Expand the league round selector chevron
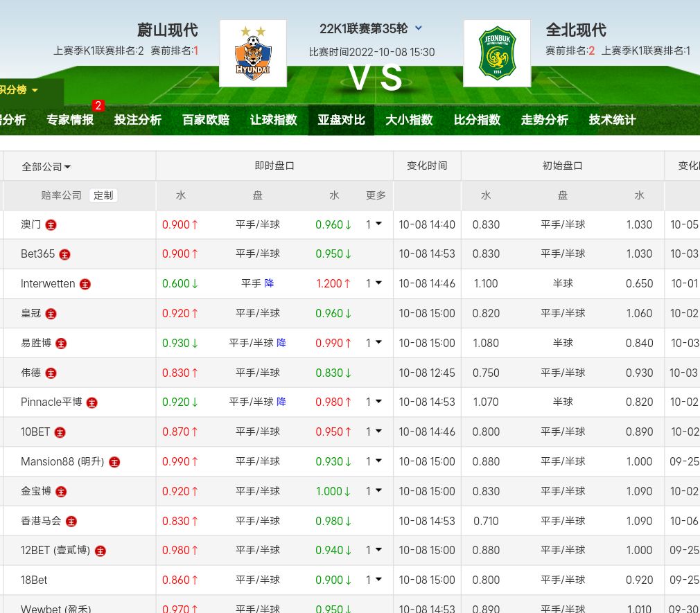Viewport: 700px width, 613px height. (419, 28)
